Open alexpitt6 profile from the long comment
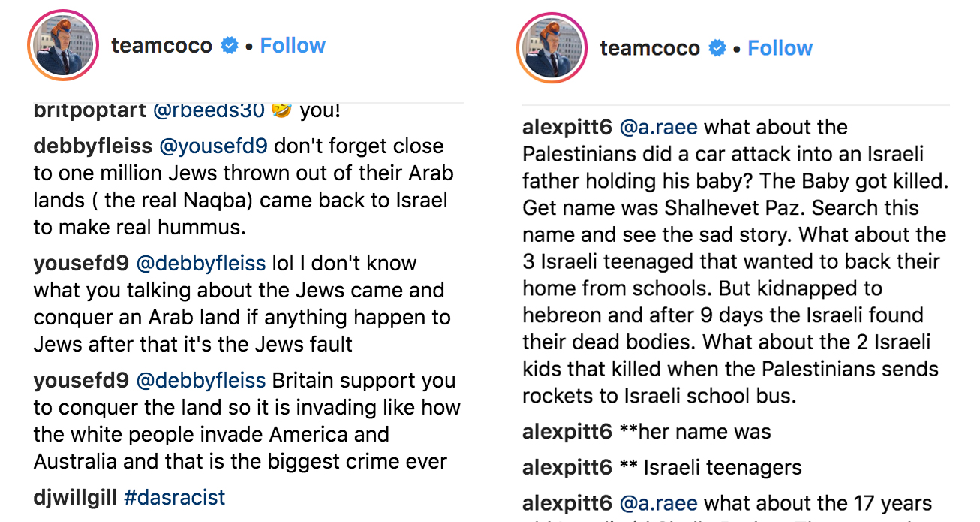The image size is (980, 522). click(567, 128)
